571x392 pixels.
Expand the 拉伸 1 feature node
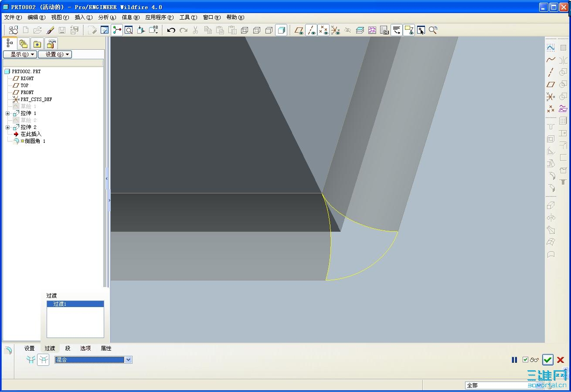(x=7, y=113)
